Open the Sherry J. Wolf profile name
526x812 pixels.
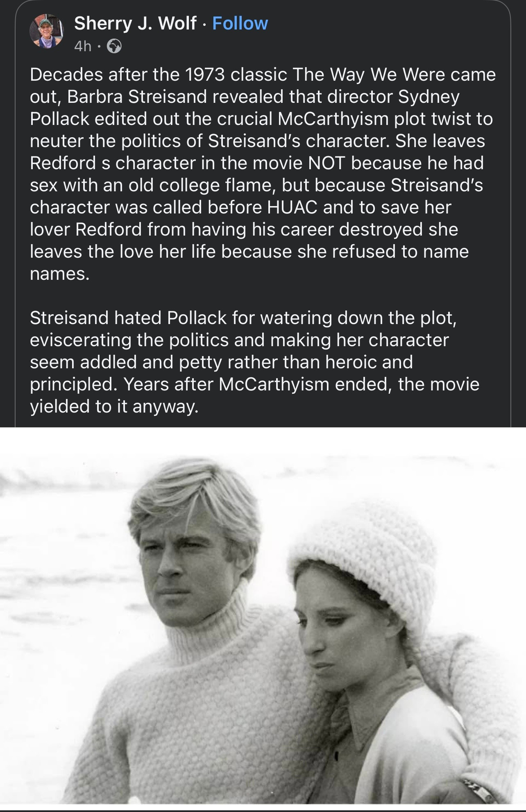[135, 23]
